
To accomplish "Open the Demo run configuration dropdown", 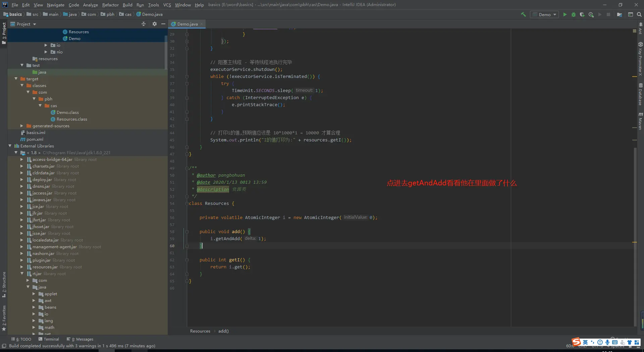I will (544, 14).
